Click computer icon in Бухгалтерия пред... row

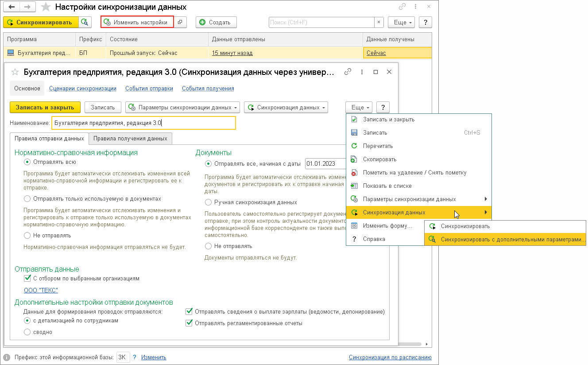(11, 53)
